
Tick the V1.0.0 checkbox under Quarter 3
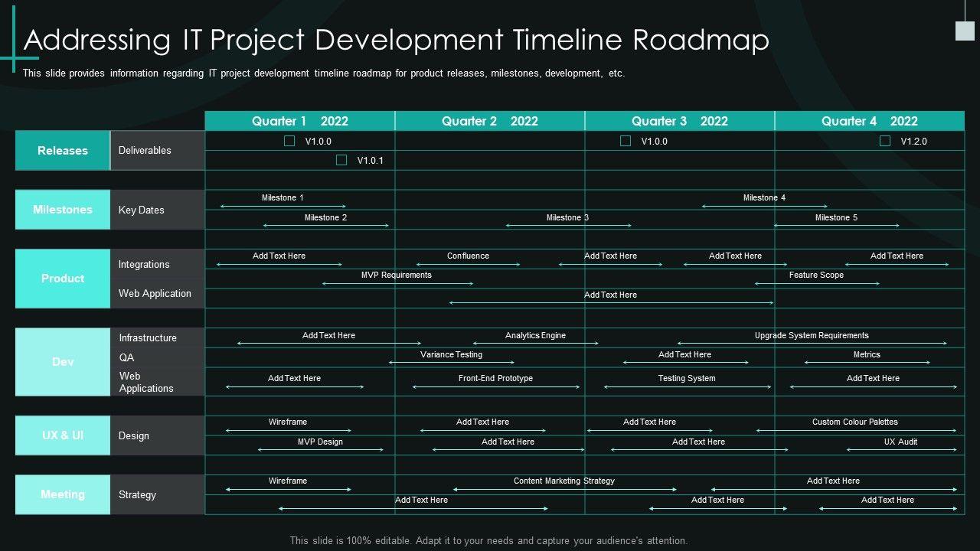626,141
